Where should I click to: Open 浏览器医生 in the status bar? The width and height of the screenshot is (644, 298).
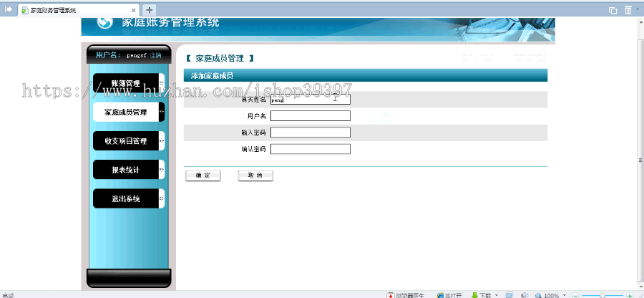406,295
